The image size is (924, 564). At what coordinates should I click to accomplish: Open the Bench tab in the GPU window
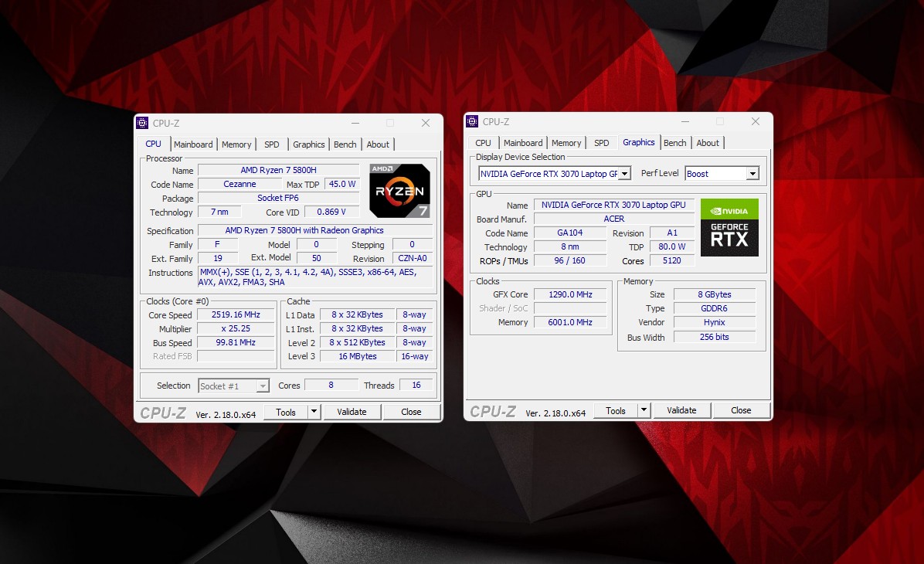tap(674, 143)
